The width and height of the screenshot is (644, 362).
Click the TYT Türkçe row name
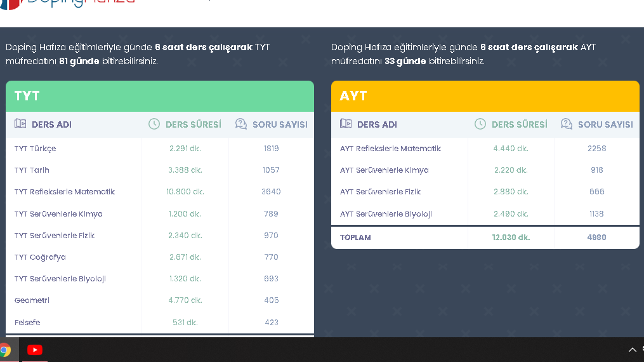(36, 149)
